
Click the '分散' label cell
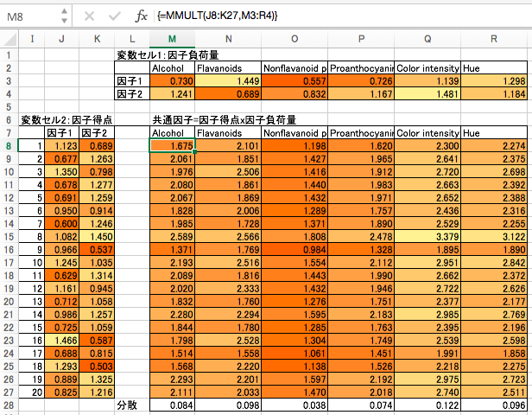(132, 405)
